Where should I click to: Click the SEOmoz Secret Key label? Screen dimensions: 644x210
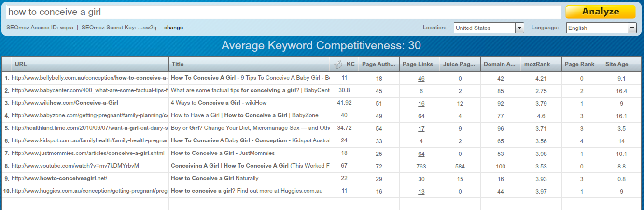tap(119, 28)
